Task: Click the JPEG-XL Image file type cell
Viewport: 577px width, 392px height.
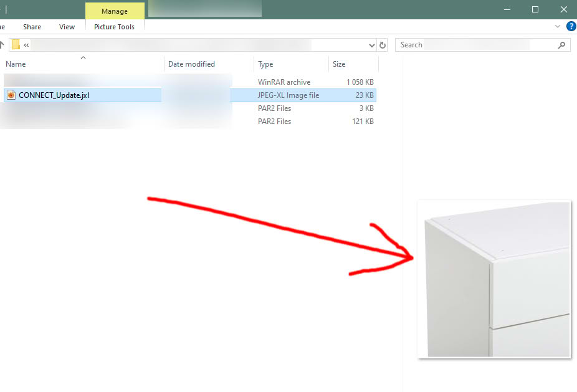Action: point(288,95)
